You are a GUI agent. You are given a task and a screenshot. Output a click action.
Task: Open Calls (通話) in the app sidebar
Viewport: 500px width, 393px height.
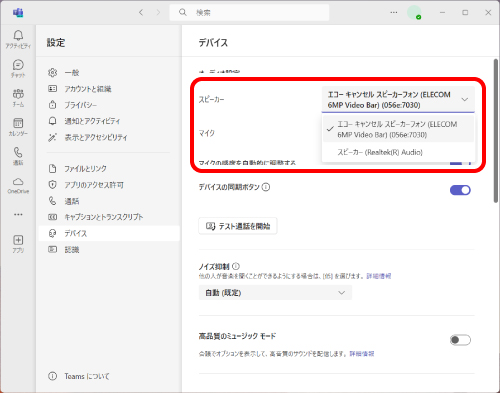click(x=18, y=156)
